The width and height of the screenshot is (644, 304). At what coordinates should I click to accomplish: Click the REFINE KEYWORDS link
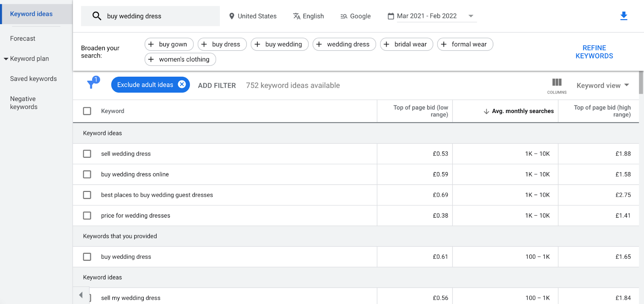coord(594,52)
